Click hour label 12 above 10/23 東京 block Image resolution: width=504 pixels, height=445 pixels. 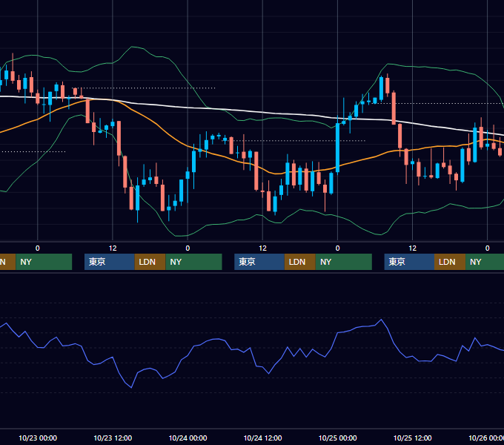(113, 248)
